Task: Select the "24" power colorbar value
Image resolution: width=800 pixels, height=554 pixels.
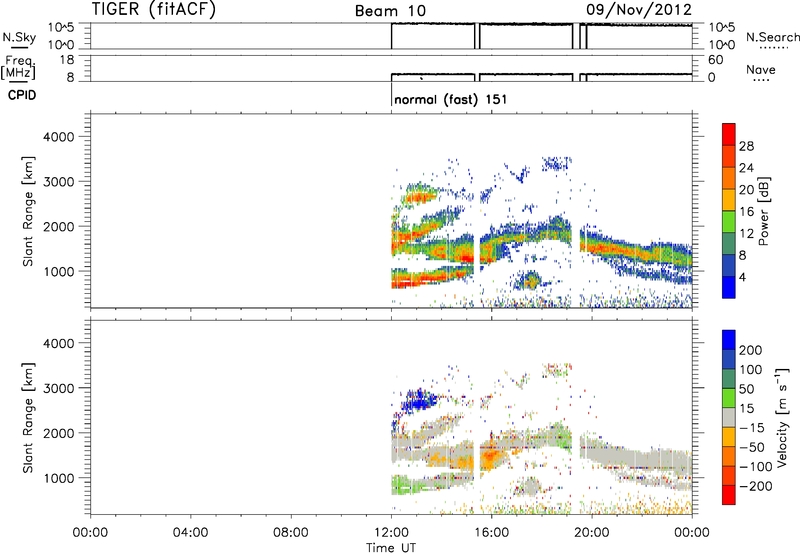Action: point(746,168)
